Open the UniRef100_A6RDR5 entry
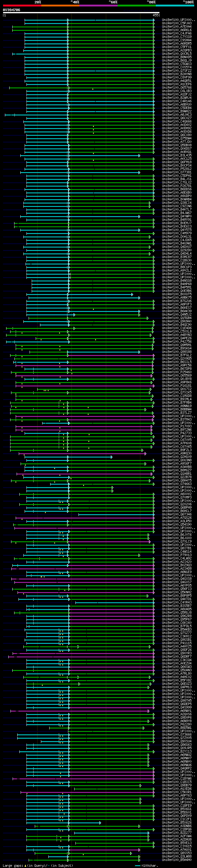The width and height of the screenshot is (197, 868). tap(177, 43)
